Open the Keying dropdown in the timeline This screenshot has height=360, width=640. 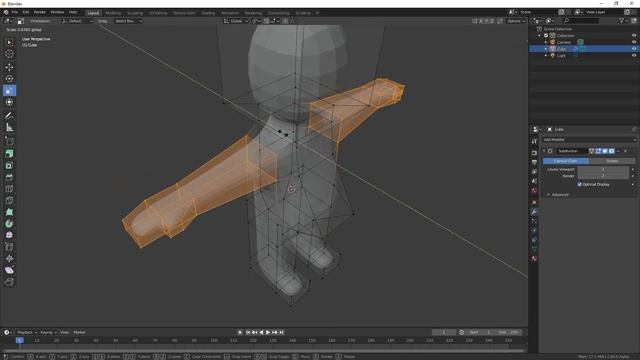click(x=49, y=333)
